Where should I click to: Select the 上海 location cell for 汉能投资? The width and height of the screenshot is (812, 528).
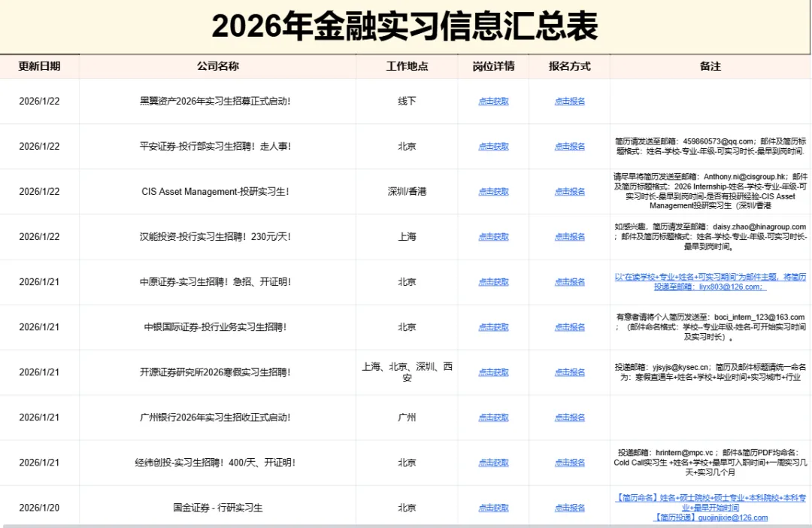tap(407, 237)
